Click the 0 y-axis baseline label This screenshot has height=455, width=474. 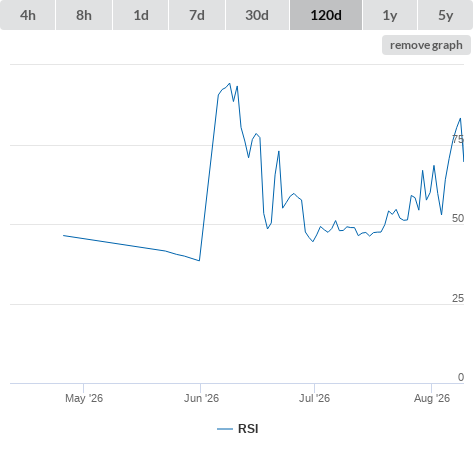point(461,377)
